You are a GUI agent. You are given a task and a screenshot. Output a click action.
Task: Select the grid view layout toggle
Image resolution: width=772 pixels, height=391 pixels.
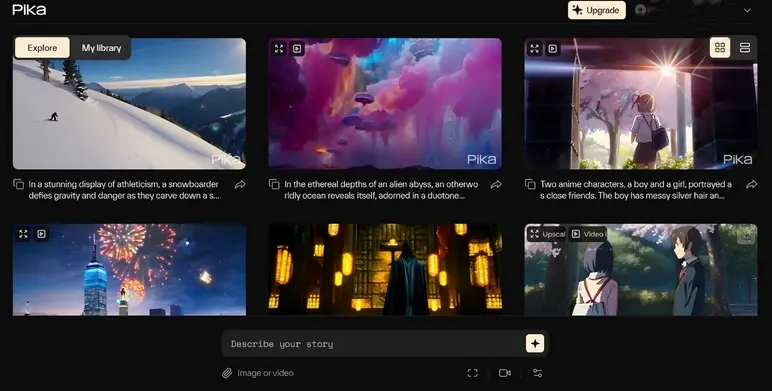(x=720, y=48)
